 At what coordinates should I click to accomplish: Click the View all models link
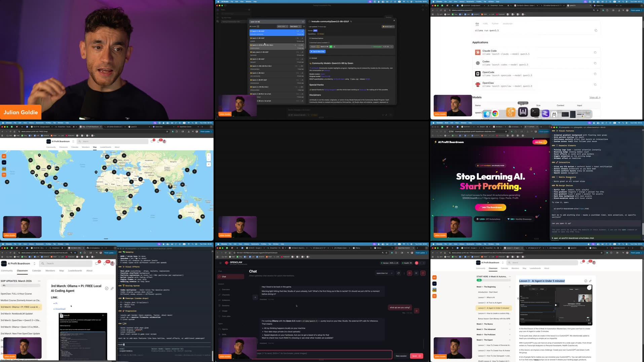tap(595, 97)
